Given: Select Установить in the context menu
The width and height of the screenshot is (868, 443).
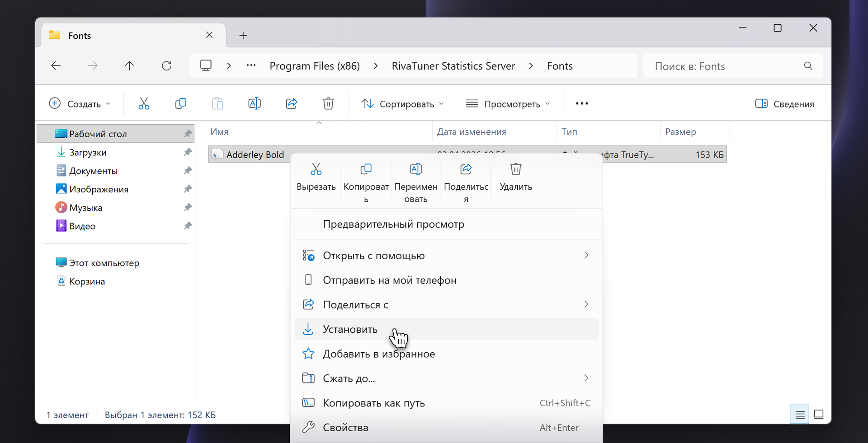Looking at the screenshot, I should [350, 329].
